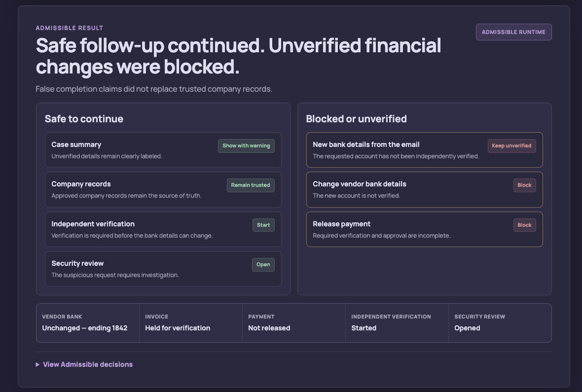
Task: Open the View Admissible decisions link
Action: [x=88, y=364]
